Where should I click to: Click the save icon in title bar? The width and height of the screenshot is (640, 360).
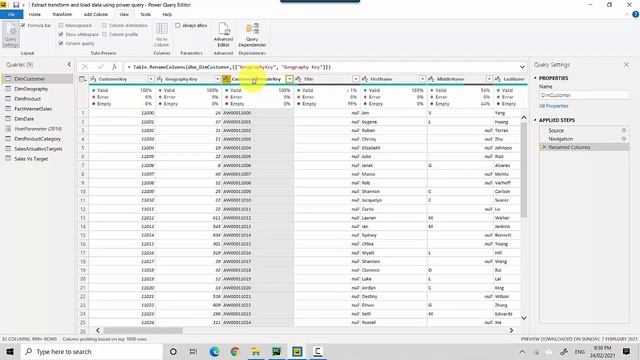pos(16,5)
